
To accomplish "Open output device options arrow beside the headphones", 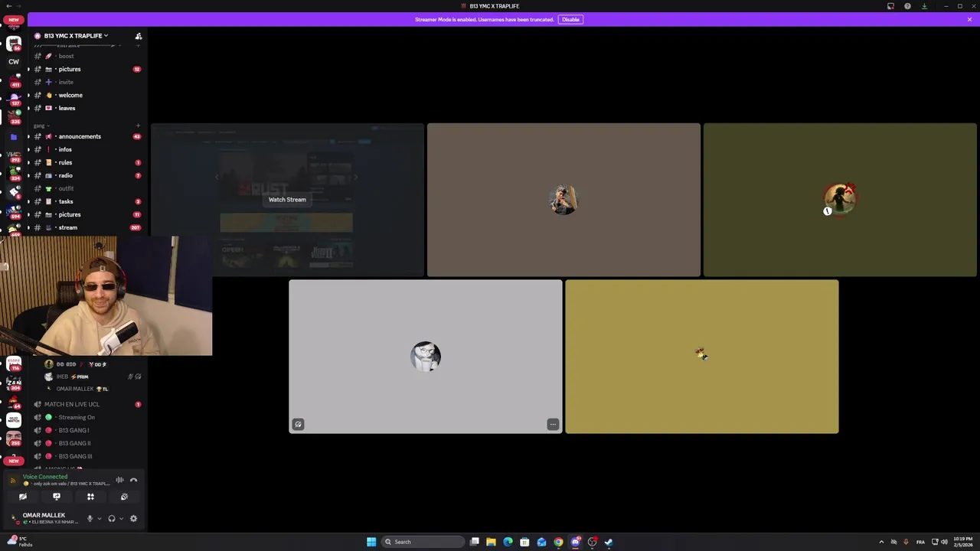I will (x=120, y=519).
